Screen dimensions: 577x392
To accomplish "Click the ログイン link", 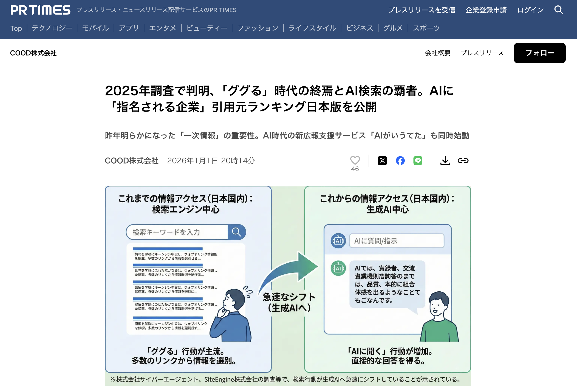I will (x=530, y=10).
